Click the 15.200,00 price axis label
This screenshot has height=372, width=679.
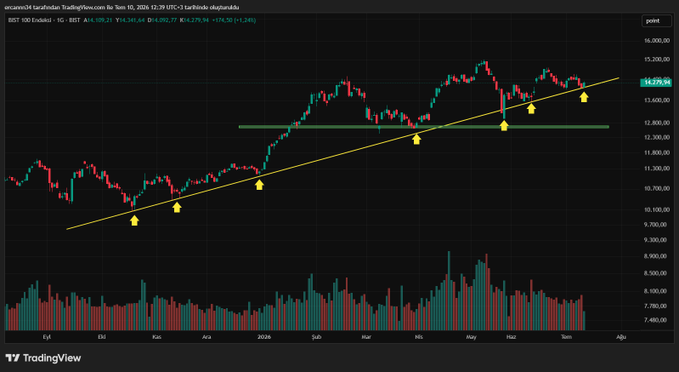coord(657,59)
